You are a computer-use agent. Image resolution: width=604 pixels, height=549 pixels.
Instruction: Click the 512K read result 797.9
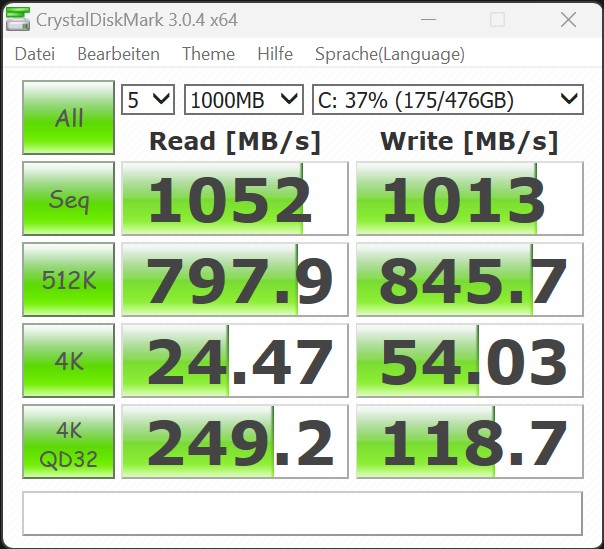coord(235,279)
